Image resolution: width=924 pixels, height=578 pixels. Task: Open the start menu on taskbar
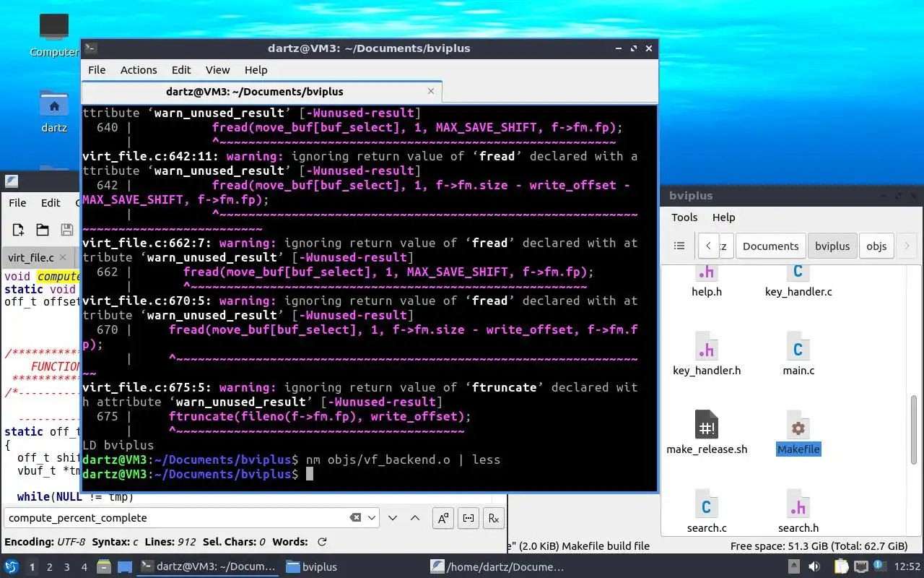pos(12,567)
